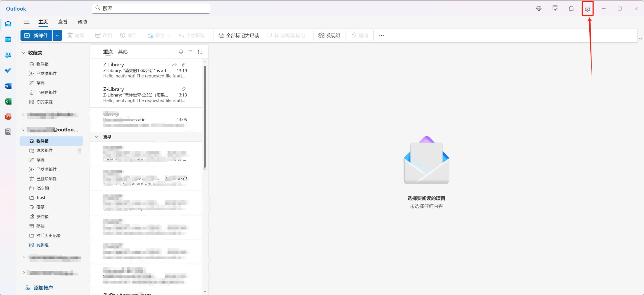Launch PowerPoint from the app rail
This screenshot has height=295, width=644.
pyautogui.click(x=8, y=117)
